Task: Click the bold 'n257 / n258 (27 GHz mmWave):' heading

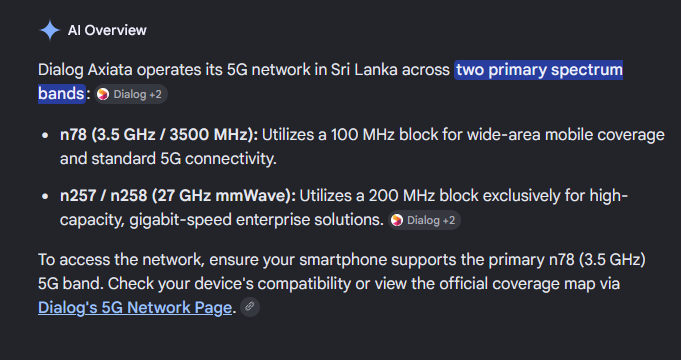Action: (178, 196)
